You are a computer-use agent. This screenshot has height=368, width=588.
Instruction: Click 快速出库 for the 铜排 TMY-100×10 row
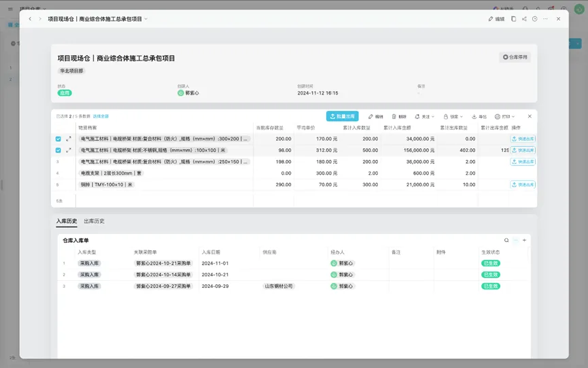(523, 184)
